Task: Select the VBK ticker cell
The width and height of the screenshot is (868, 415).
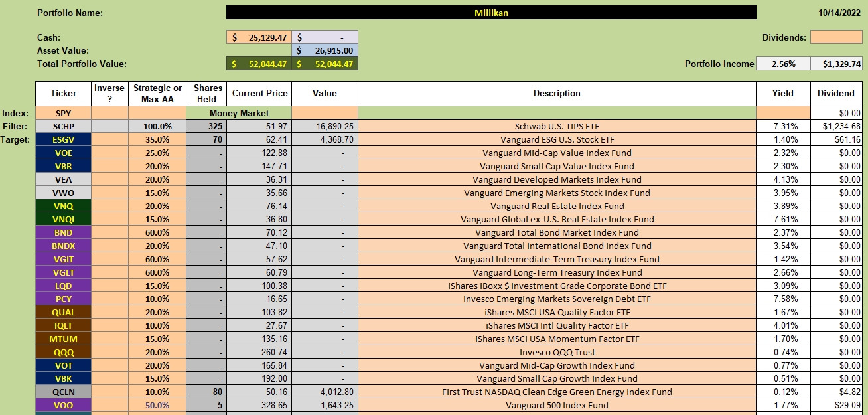Action: point(64,378)
